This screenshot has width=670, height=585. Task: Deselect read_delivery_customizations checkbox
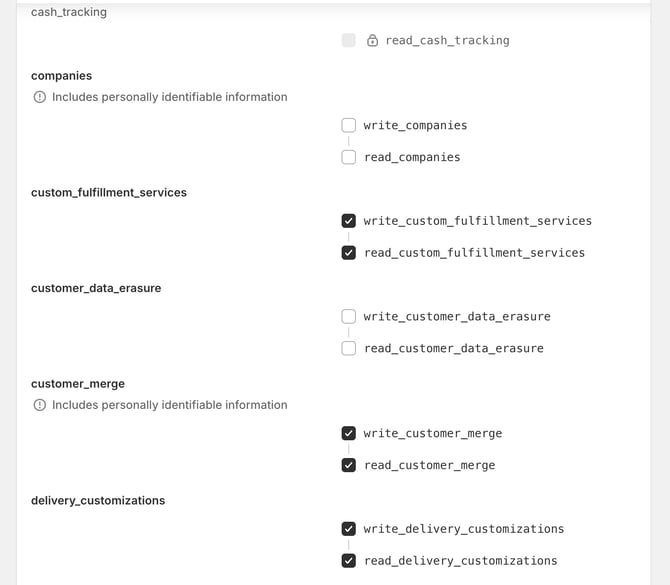[x=348, y=561]
